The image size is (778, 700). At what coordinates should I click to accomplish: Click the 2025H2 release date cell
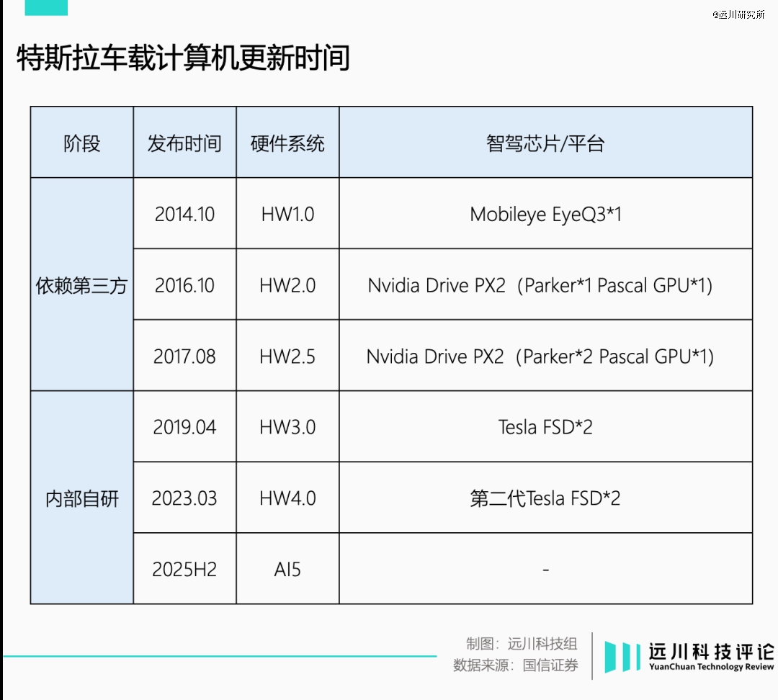pos(184,568)
